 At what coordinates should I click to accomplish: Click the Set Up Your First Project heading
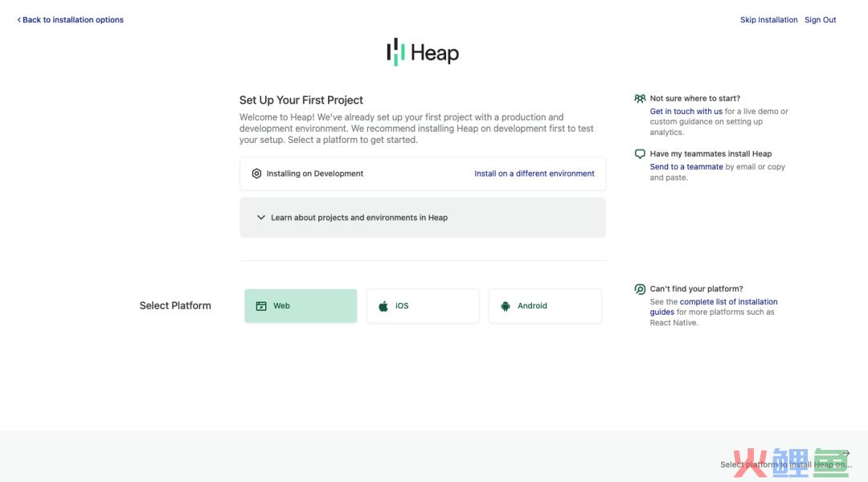[x=301, y=100]
